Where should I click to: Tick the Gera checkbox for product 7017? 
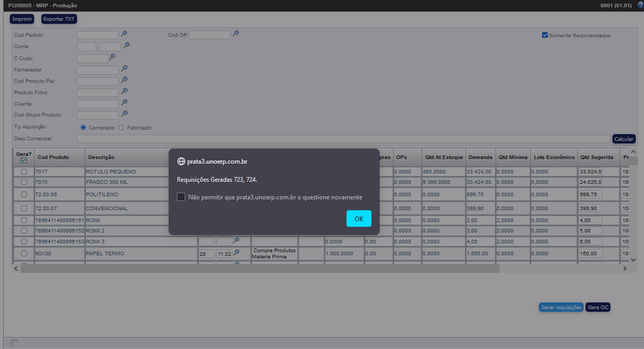24,171
